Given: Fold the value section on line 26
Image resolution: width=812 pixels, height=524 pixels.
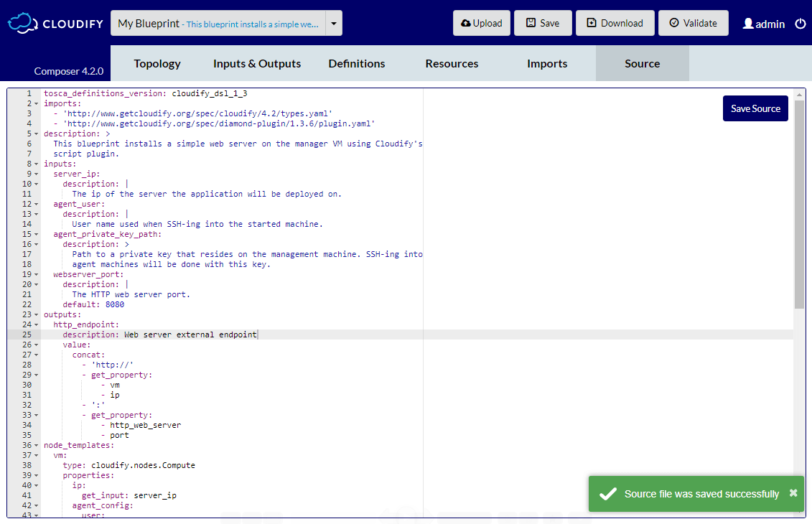Looking at the screenshot, I should (x=36, y=345).
